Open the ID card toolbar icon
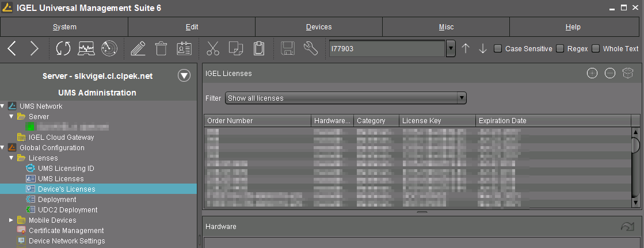644x248 pixels. coord(184,48)
